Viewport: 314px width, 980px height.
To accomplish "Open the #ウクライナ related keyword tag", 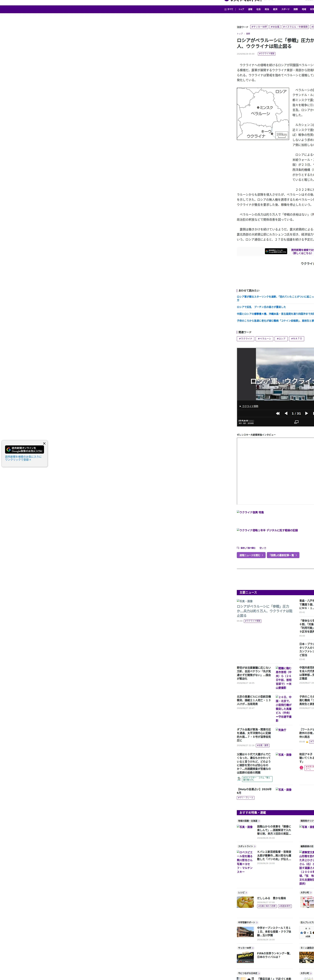I will (245, 339).
